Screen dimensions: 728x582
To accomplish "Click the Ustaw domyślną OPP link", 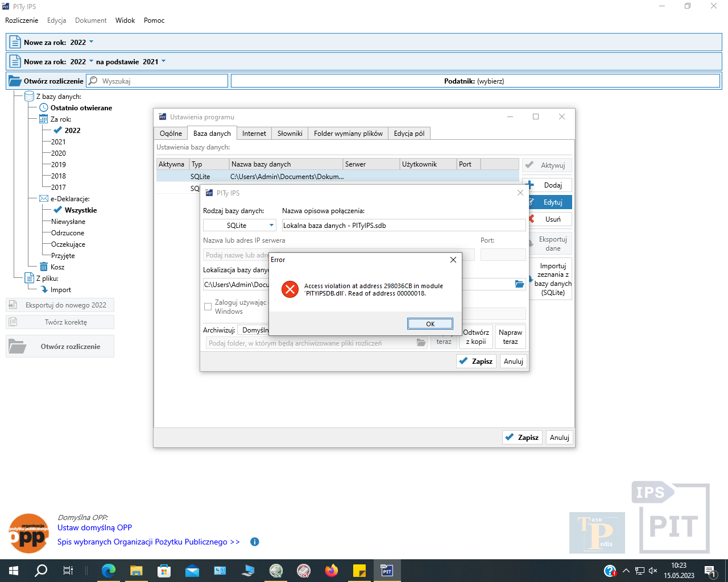I will (94, 527).
